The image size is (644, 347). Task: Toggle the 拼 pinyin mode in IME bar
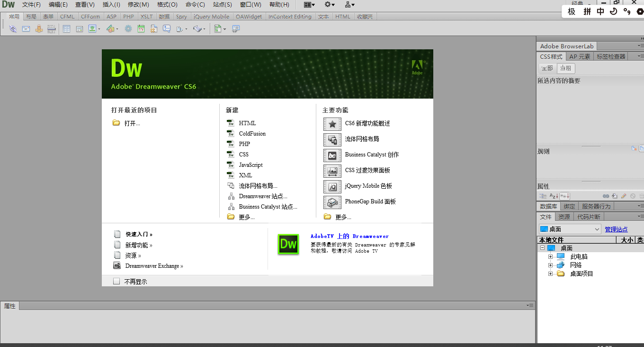pos(587,11)
